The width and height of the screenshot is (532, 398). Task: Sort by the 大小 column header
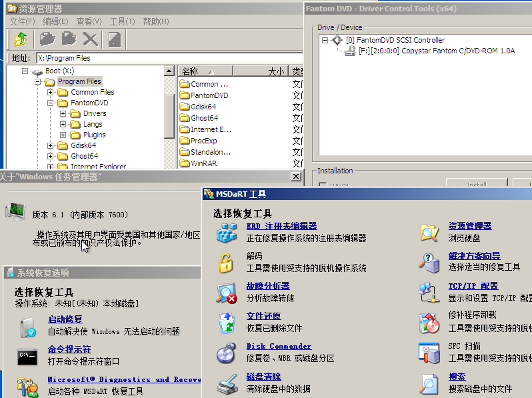coord(261,71)
